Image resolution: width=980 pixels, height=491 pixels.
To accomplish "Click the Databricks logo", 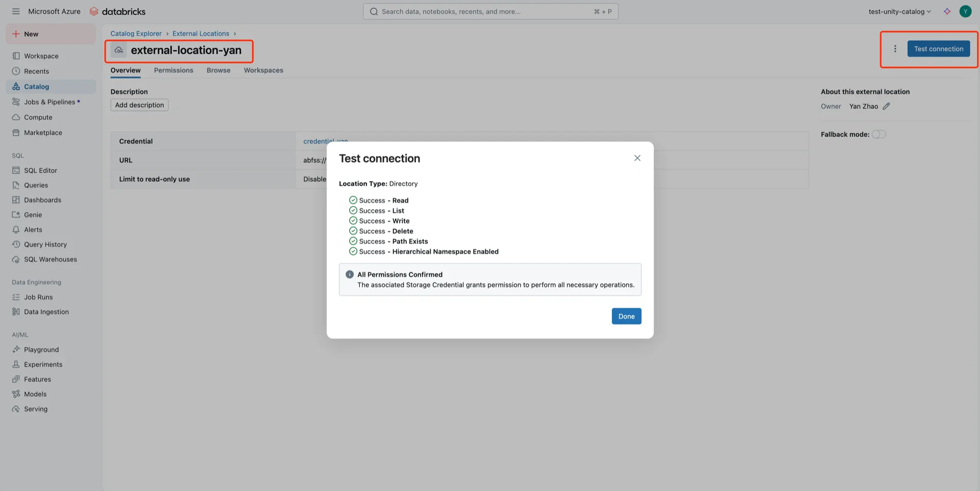I will pyautogui.click(x=117, y=11).
